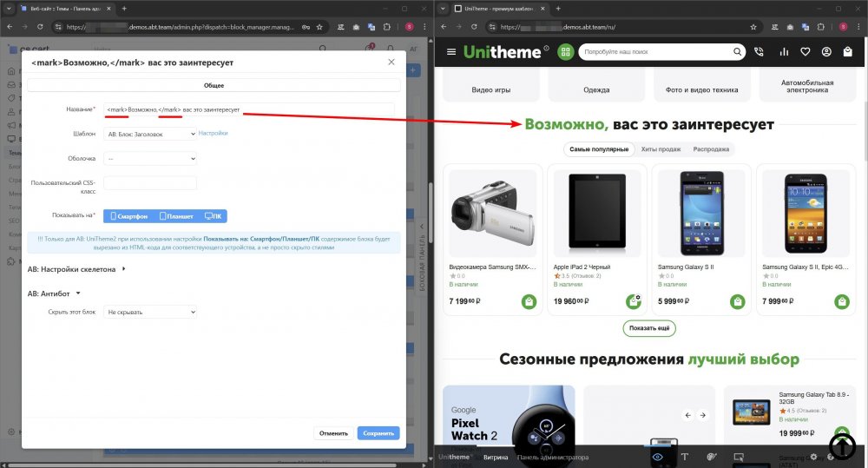Image resolution: width=868 pixels, height=468 pixels.
Task: Toggle Смартфон in Показывать на
Action: click(x=128, y=215)
